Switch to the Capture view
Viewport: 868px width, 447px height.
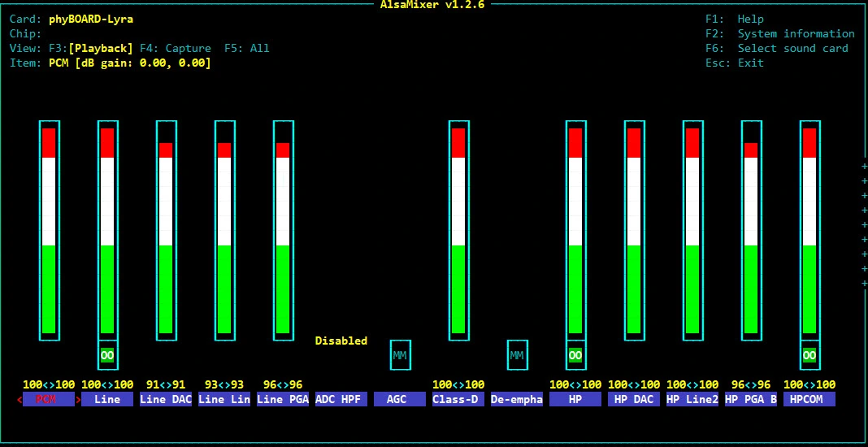[175, 48]
